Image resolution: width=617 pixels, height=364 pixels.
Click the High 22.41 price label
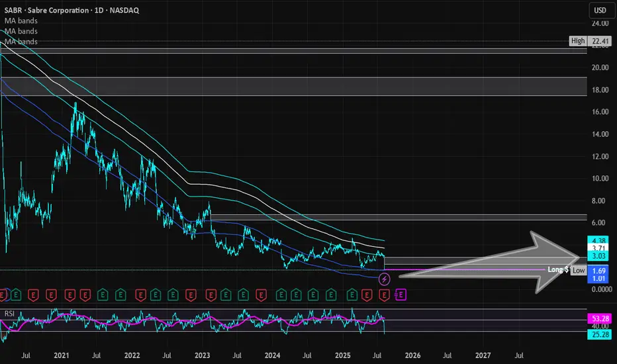590,41
